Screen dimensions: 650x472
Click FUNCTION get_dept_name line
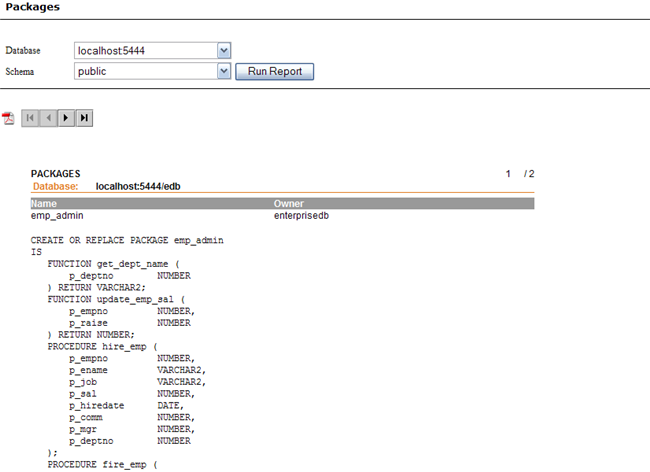pos(113,264)
